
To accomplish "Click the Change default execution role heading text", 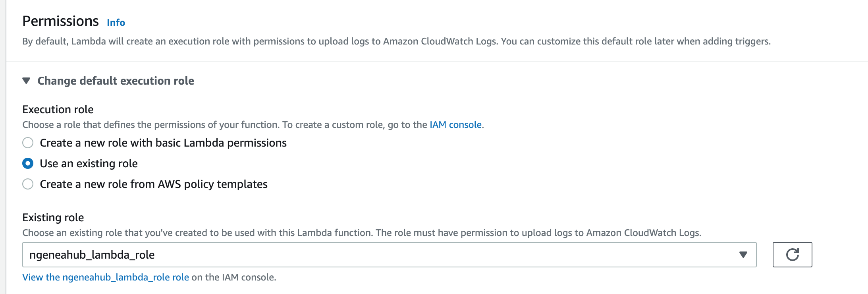I will 116,81.
